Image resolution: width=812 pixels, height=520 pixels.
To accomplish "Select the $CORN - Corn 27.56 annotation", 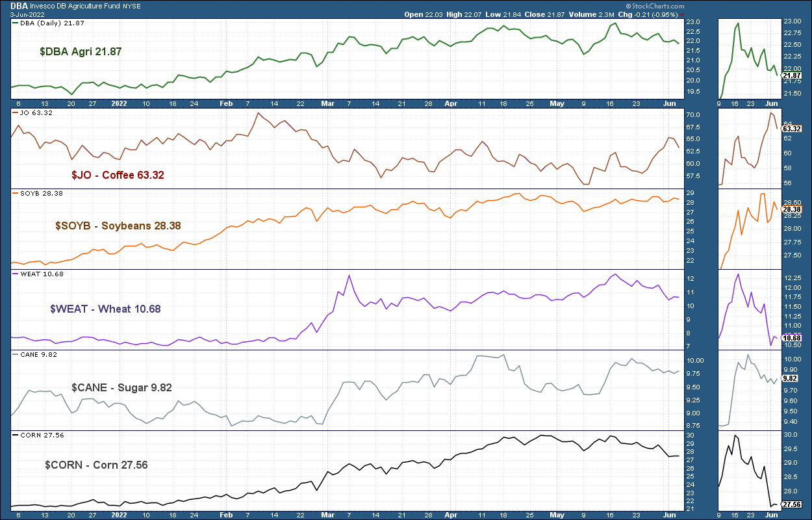I will [97, 465].
